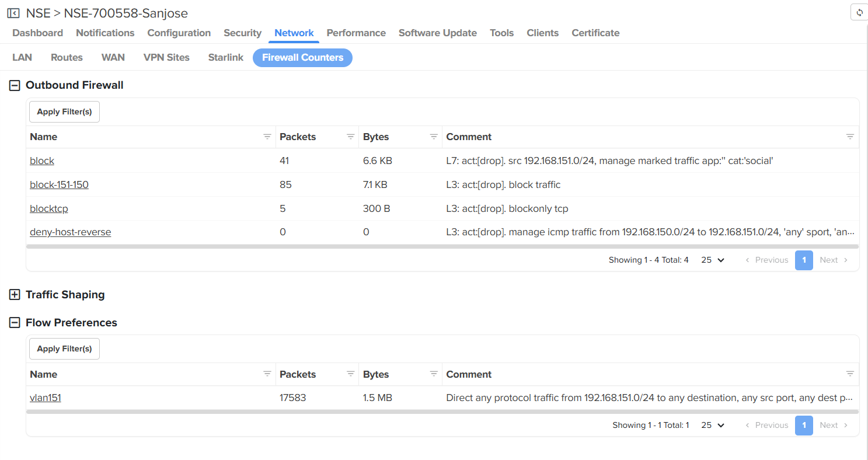Open page size dropdown in Outbound Firewall
Screen dimensions: 868x460
(713, 260)
